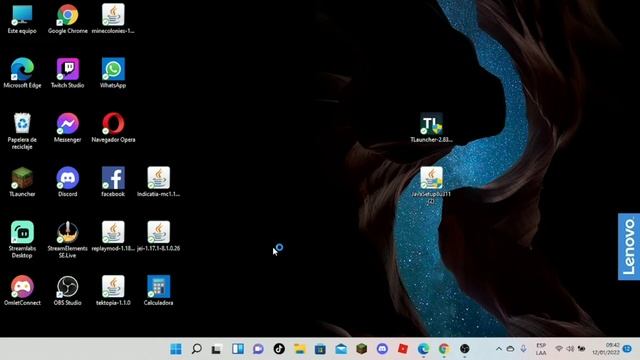Select TLauncher Minecraft block desktop icon
Viewport: 640px width, 360px height.
click(x=22, y=182)
